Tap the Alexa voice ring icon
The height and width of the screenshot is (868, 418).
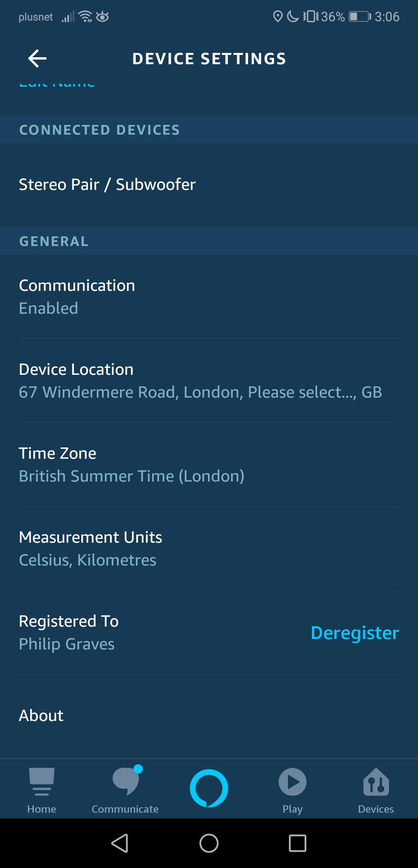tap(209, 788)
